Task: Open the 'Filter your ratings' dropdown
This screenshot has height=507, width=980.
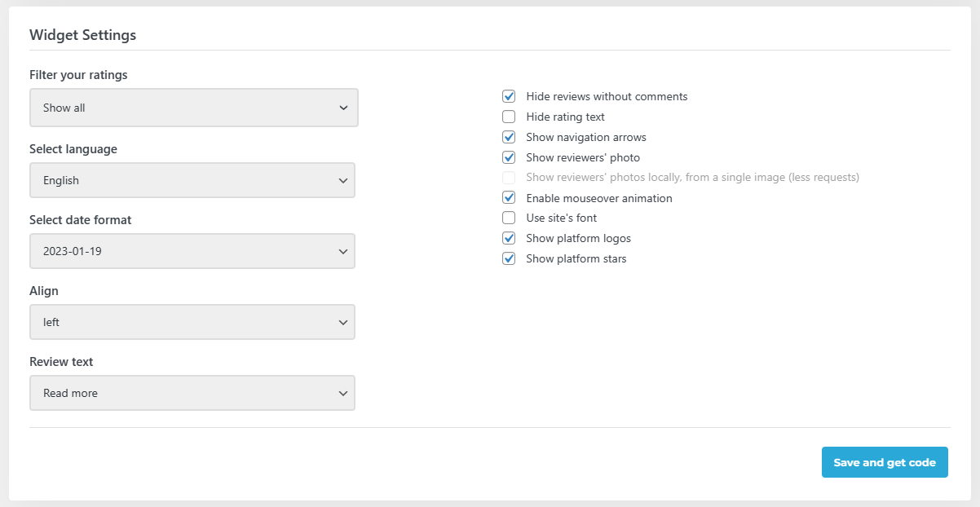Action: tap(193, 107)
